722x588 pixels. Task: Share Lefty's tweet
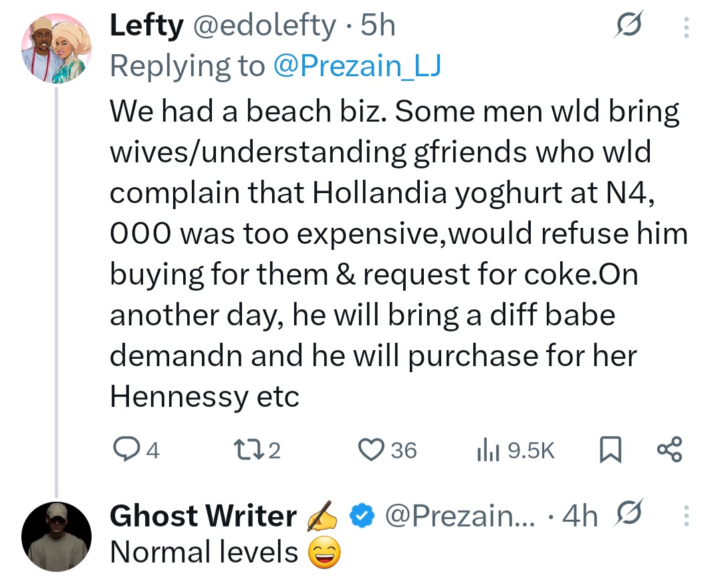pyautogui.click(x=669, y=450)
